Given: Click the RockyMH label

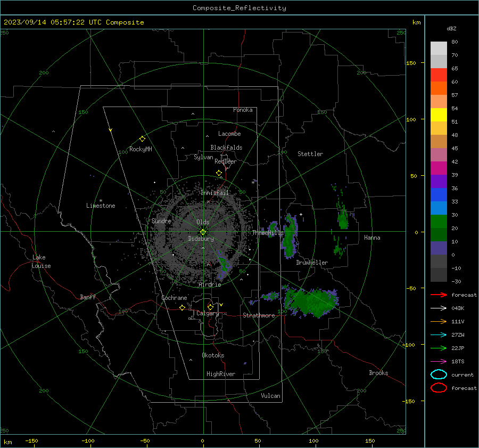Looking at the screenshot, I should tap(141, 149).
